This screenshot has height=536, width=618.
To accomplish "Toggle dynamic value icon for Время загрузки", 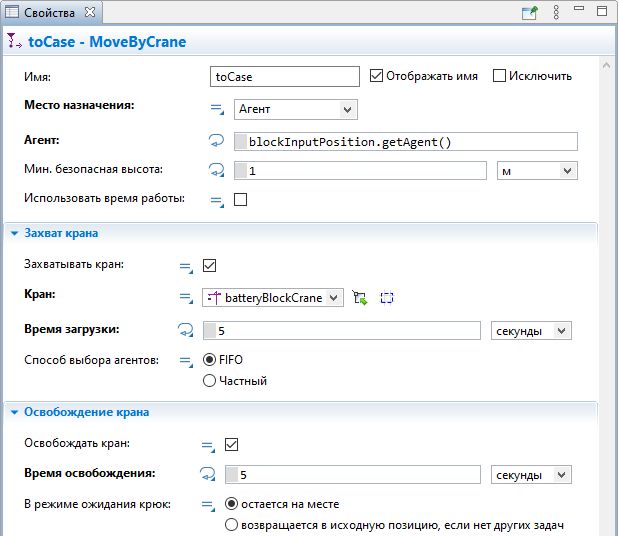I will point(186,330).
